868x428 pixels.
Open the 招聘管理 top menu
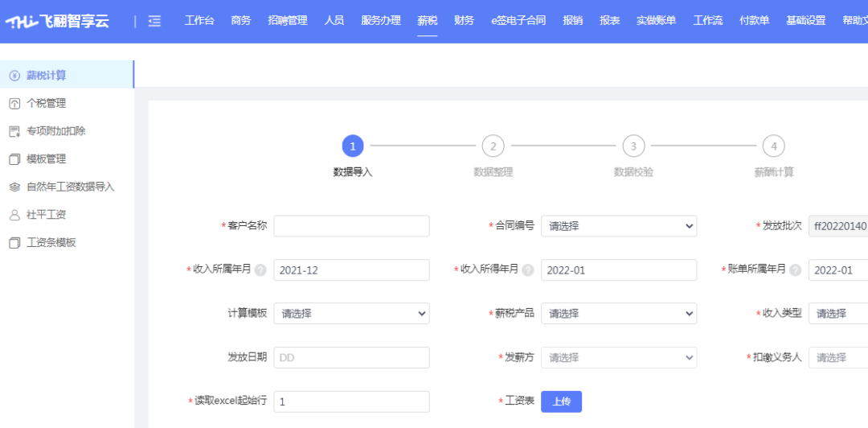pos(287,21)
